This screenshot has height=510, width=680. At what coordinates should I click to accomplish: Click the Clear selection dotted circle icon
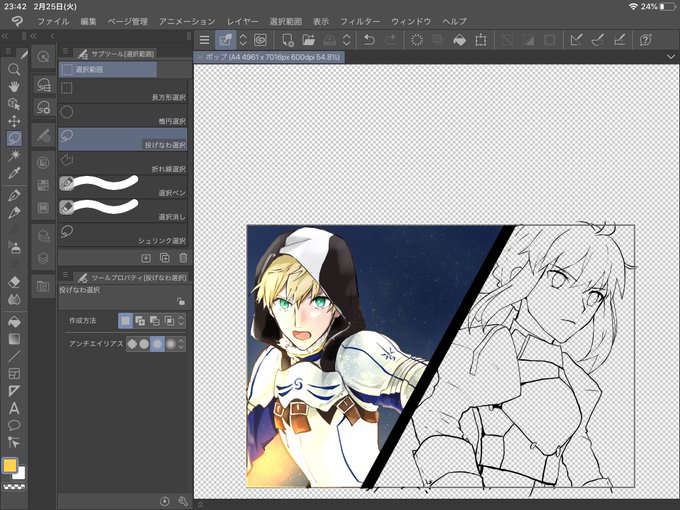click(x=417, y=40)
